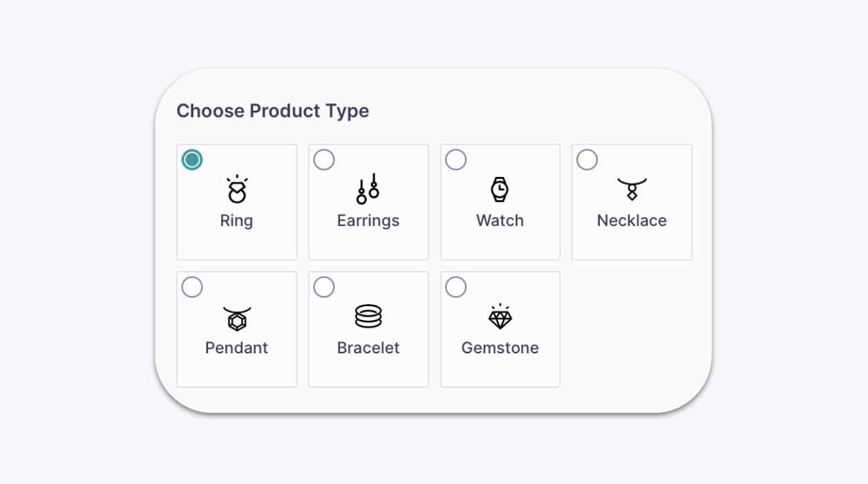
Task: Click the Bracelet text label
Action: [368, 348]
